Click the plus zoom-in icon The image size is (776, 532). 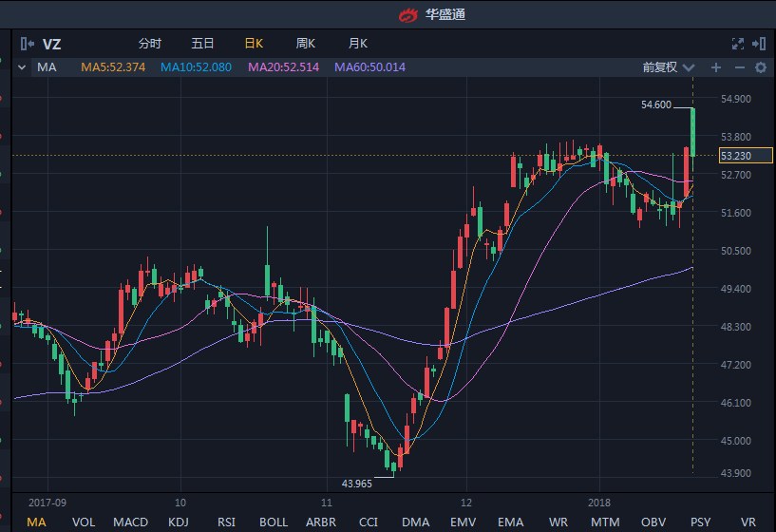coord(716,67)
